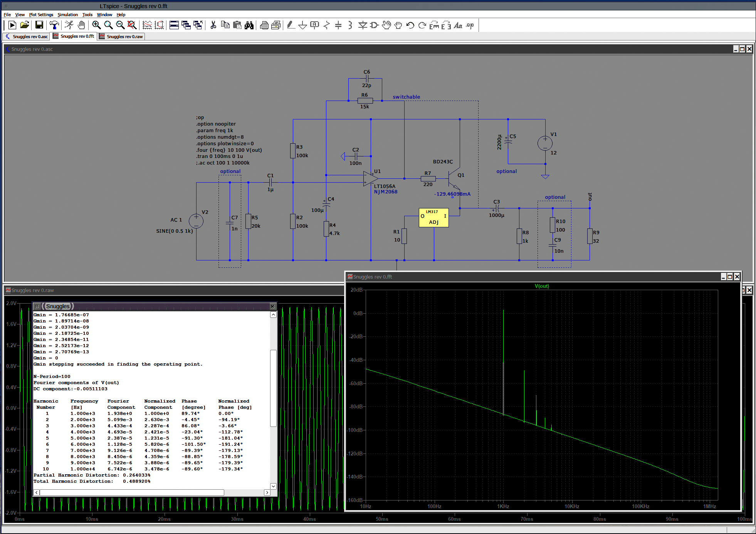Viewport: 756px width, 534px height.
Task: Select the label net tool
Action: tap(315, 25)
